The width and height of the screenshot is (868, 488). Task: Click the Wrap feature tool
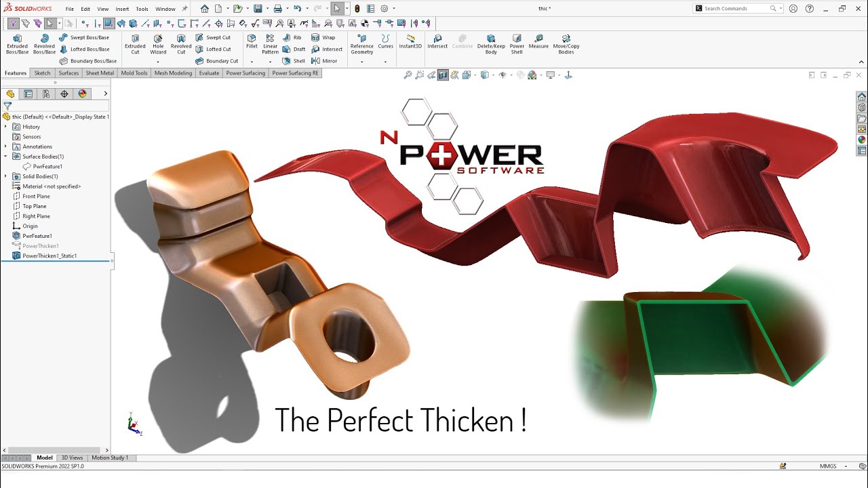pos(323,37)
